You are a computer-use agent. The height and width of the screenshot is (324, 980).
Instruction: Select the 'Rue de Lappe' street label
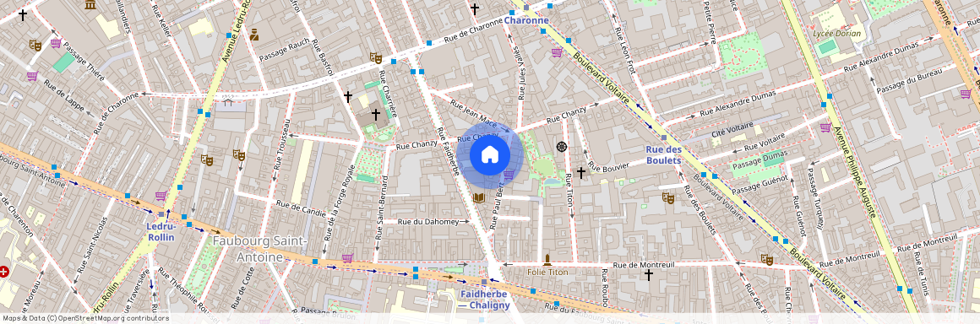coord(63,96)
